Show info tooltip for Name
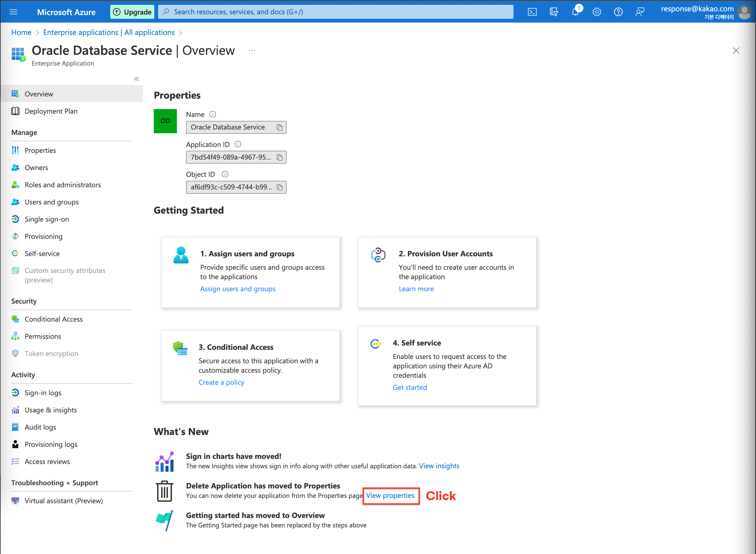The width and height of the screenshot is (756, 554). (x=213, y=114)
